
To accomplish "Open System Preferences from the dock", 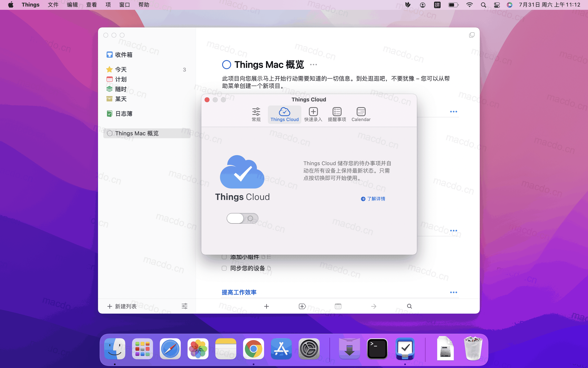I will pyautogui.click(x=309, y=349).
